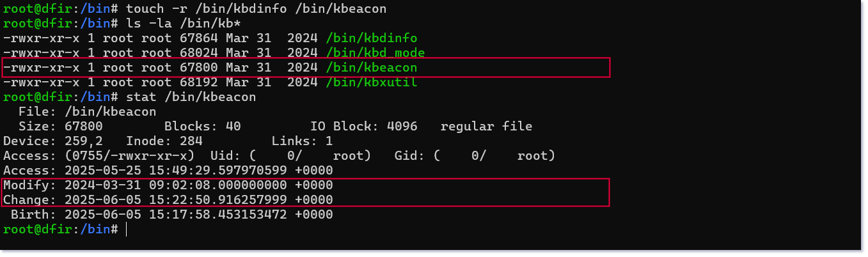868x257 pixels.
Task: Click the stat /bin/kbeacon command text
Action: click(191, 97)
